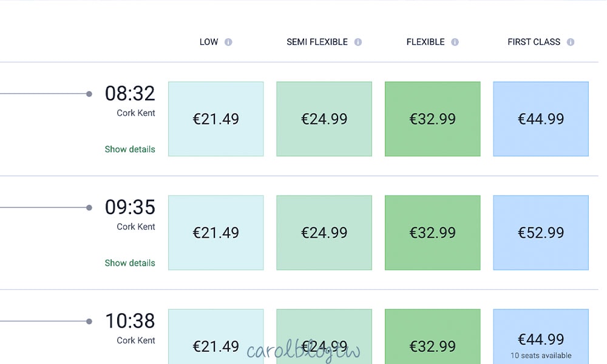This screenshot has height=364, width=607.
Task: Select €21.49 Low fare at 09:35
Action: tap(216, 232)
